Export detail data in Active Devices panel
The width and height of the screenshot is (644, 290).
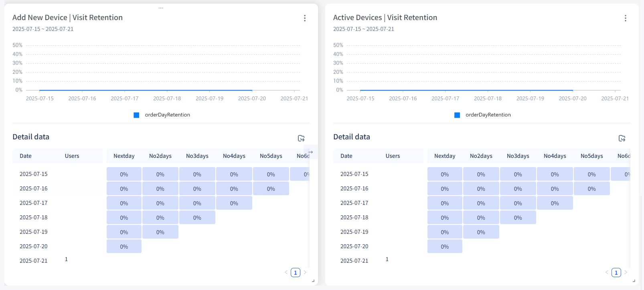click(622, 138)
